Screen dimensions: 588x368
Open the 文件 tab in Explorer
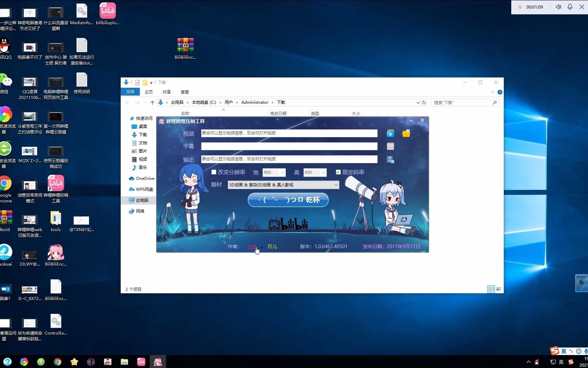click(x=130, y=92)
